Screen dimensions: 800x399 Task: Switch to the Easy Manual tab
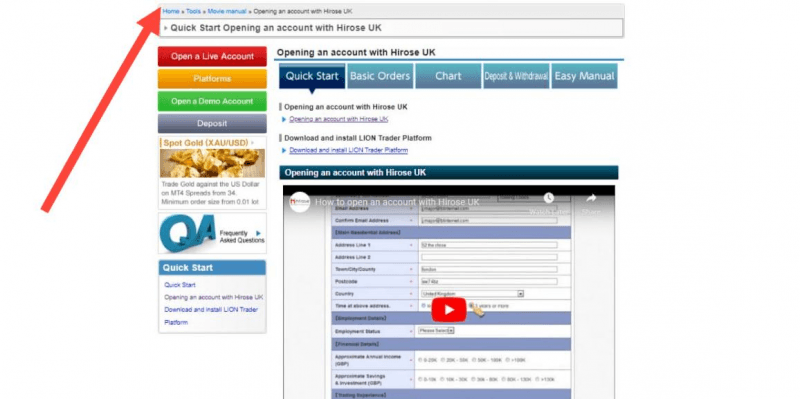pyautogui.click(x=584, y=76)
